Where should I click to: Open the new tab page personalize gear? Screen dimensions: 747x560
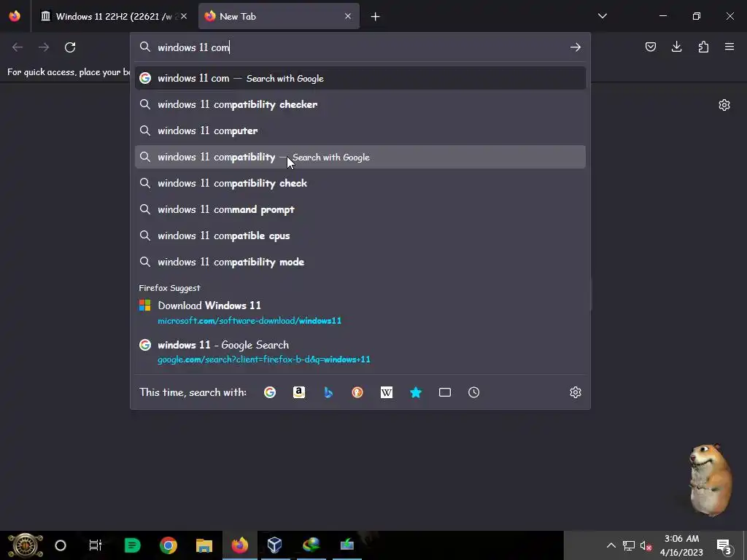pos(724,105)
